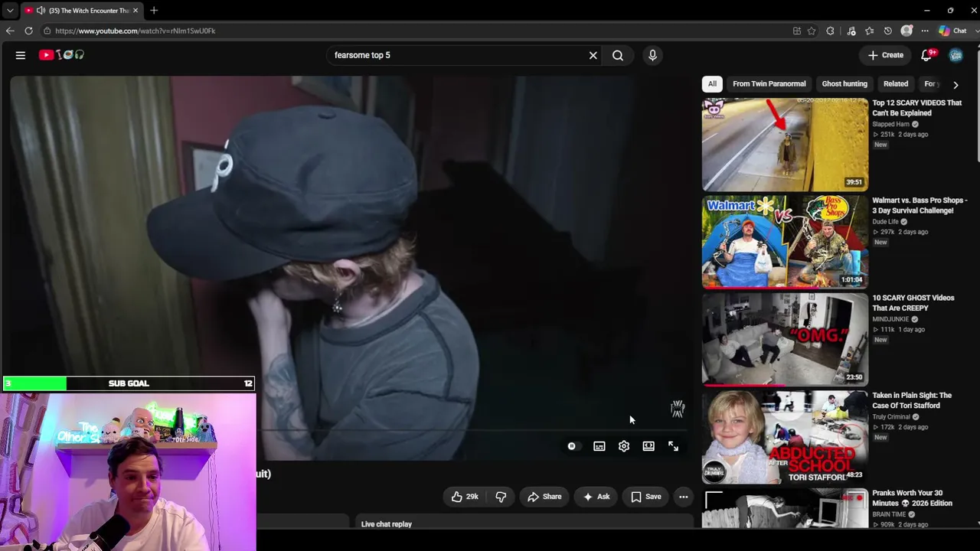
Task: Click the magnifier search button
Action: [618, 55]
